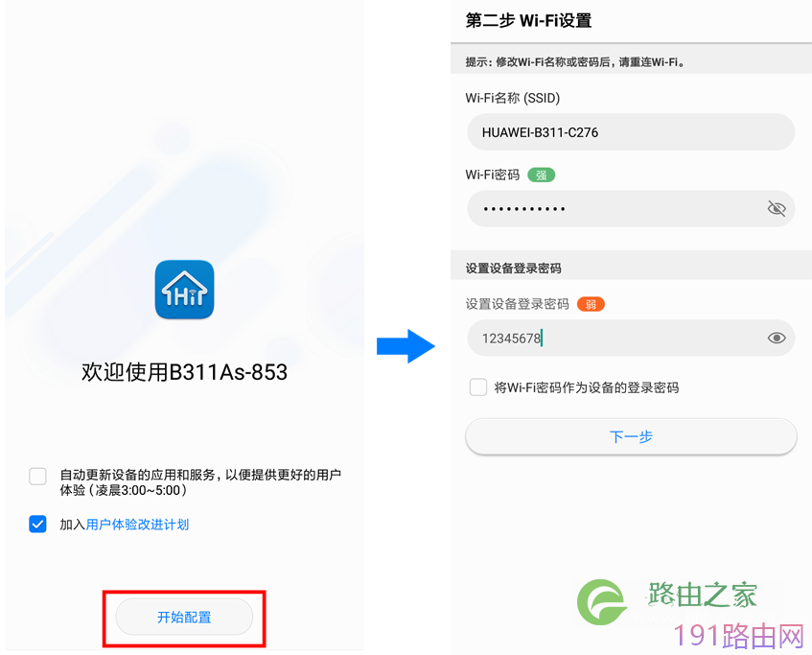Click the device login password field 12345678

[631, 338]
